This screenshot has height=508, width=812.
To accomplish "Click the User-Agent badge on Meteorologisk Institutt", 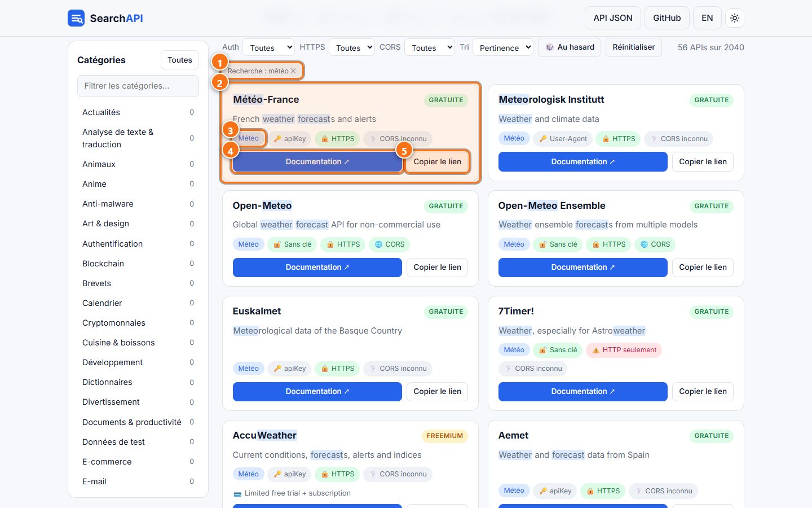I will click(x=563, y=138).
